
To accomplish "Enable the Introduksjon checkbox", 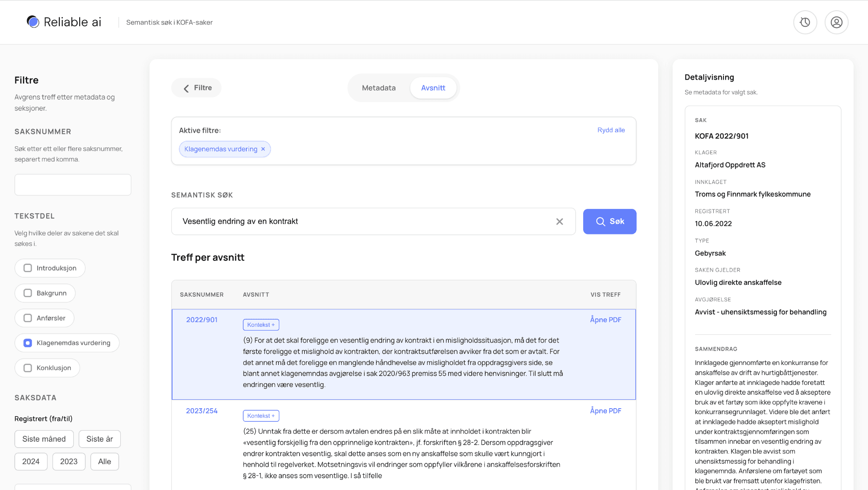I will click(28, 268).
